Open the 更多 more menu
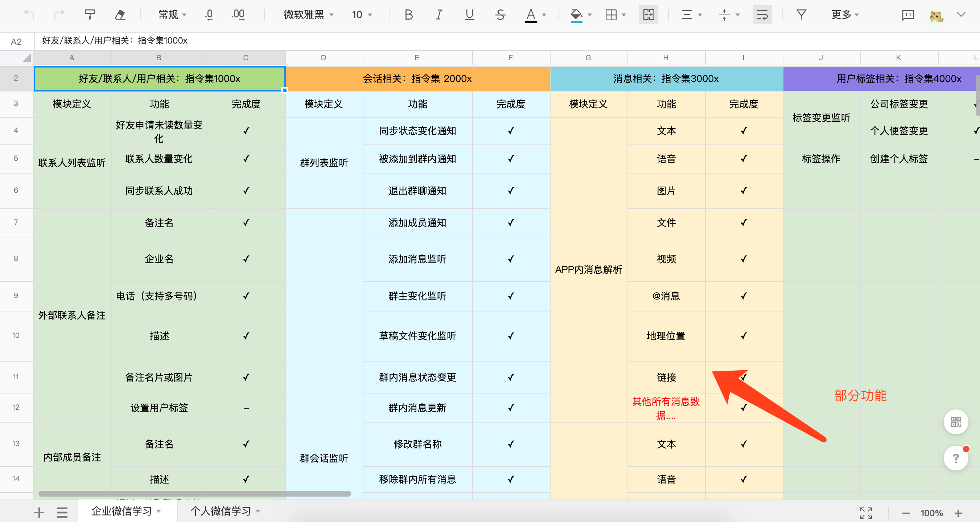Image resolution: width=980 pixels, height=522 pixels. tap(845, 15)
